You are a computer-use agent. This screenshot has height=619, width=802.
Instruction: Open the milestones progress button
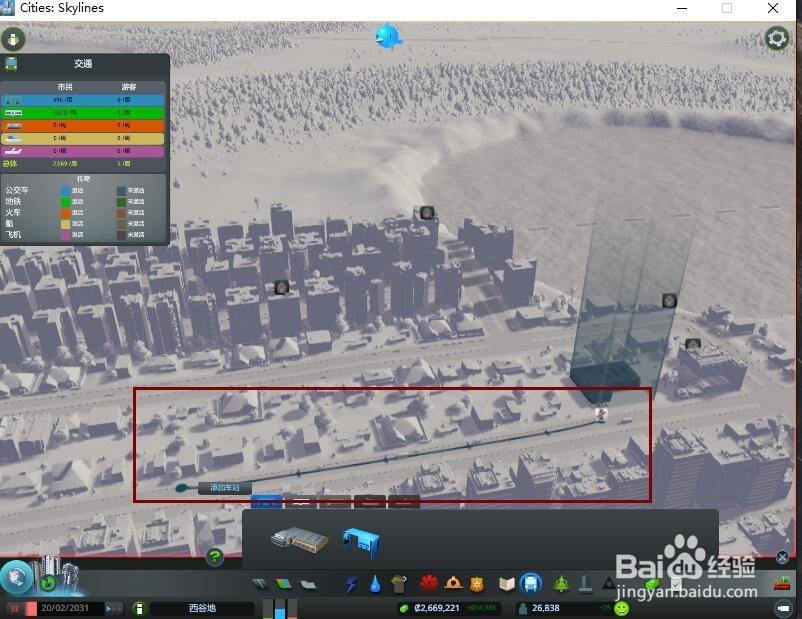pyautogui.click(x=48, y=582)
